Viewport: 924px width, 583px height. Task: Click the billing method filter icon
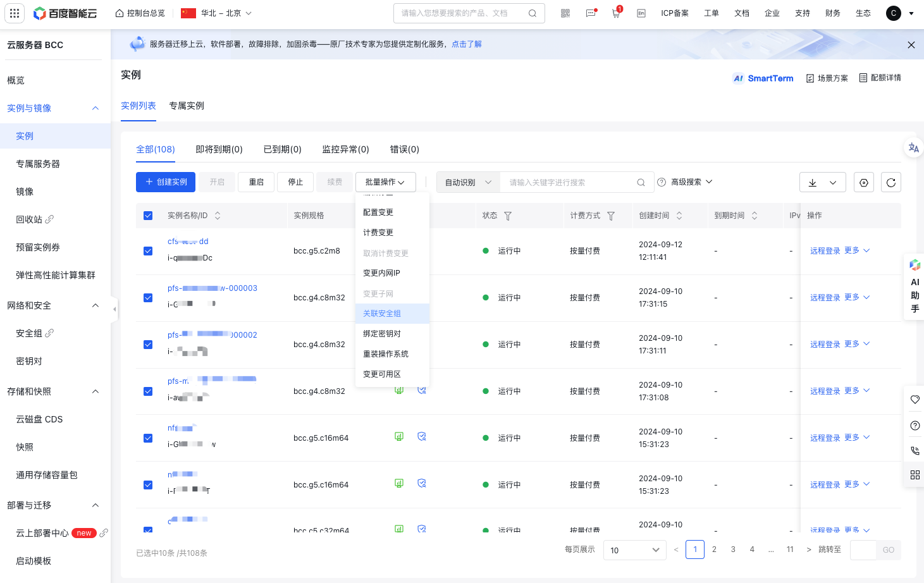coord(611,216)
